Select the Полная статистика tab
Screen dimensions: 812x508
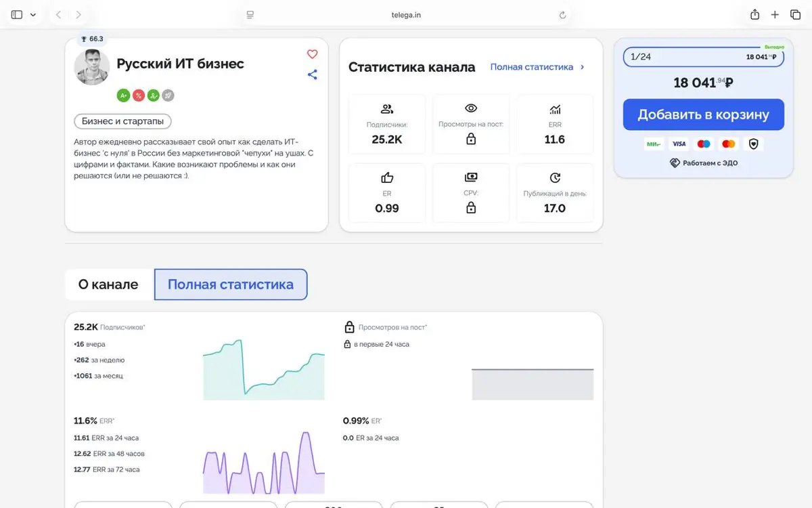click(x=231, y=284)
